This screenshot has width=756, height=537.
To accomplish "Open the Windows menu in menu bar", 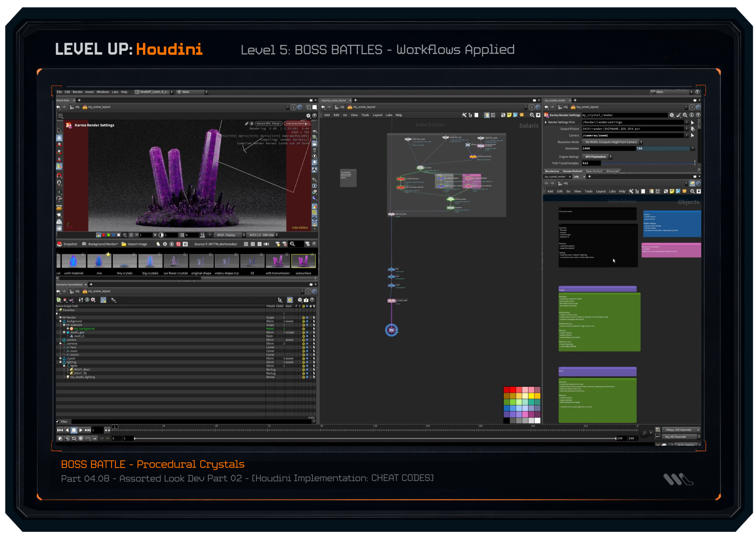I will 103,92.
